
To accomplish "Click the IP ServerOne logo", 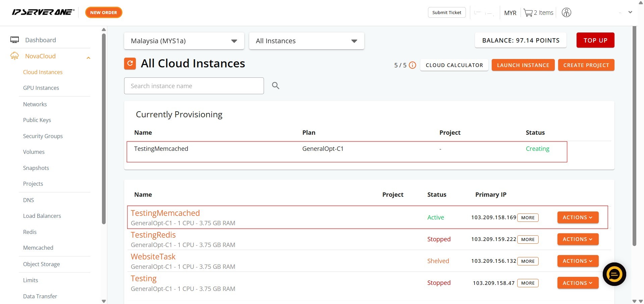I will coord(43,12).
